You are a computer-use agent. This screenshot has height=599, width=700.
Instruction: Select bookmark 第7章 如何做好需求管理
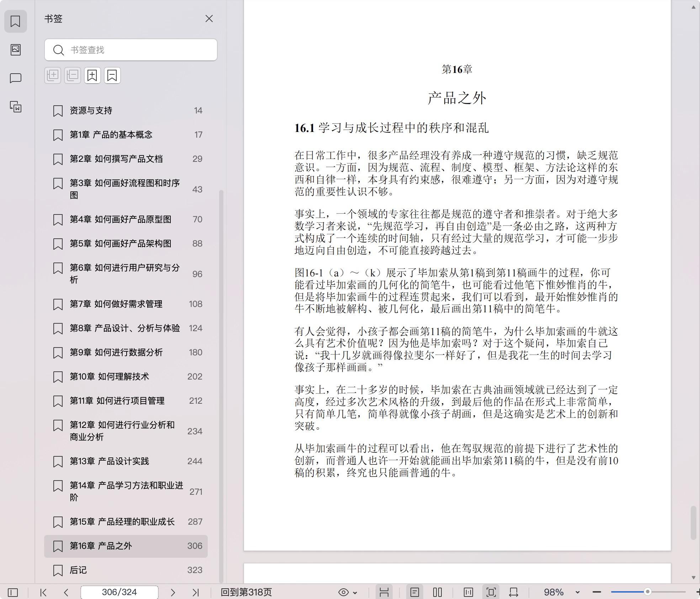tap(126, 304)
